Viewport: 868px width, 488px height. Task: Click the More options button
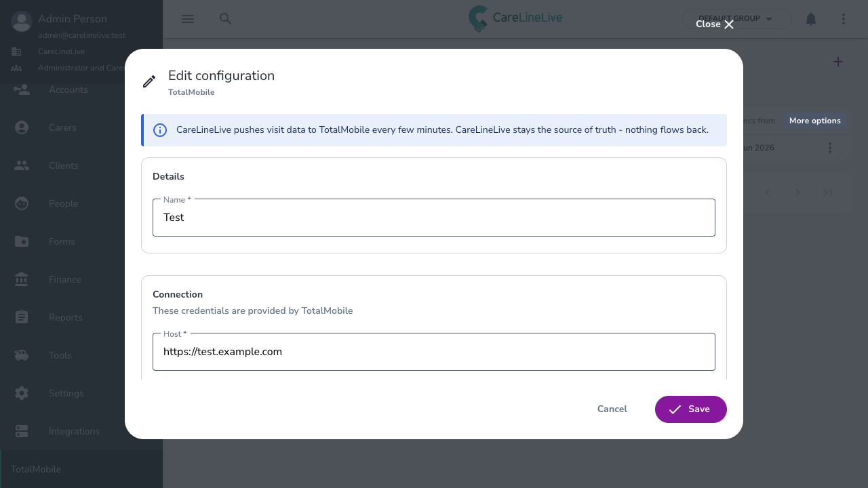(x=815, y=121)
